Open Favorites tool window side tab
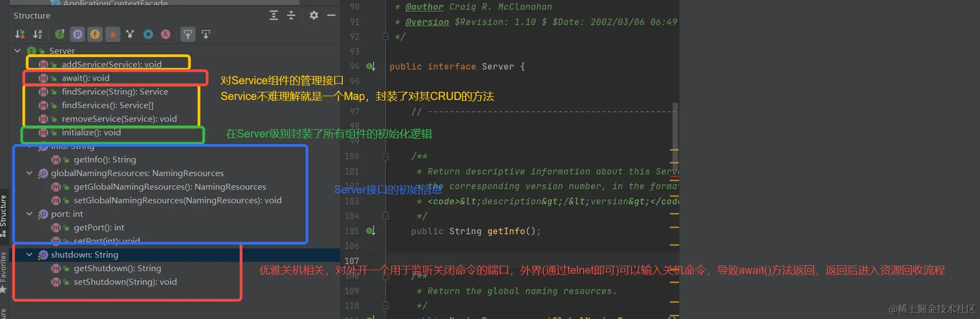The width and height of the screenshot is (980, 319). 3,272
